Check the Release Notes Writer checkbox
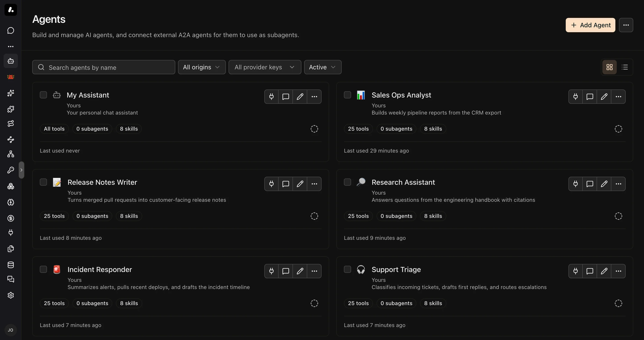644x340 pixels. point(43,182)
